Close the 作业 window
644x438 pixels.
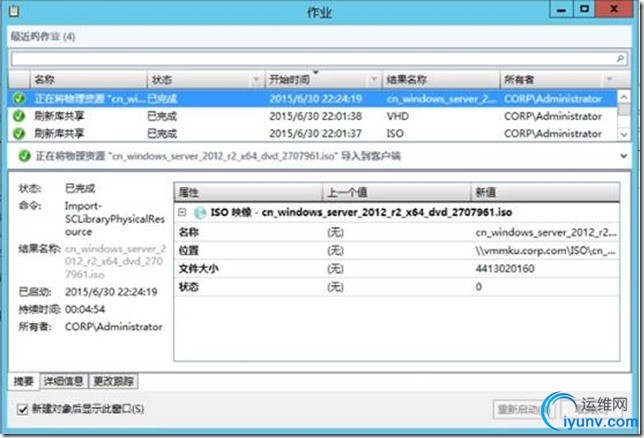pyautogui.click(x=614, y=9)
